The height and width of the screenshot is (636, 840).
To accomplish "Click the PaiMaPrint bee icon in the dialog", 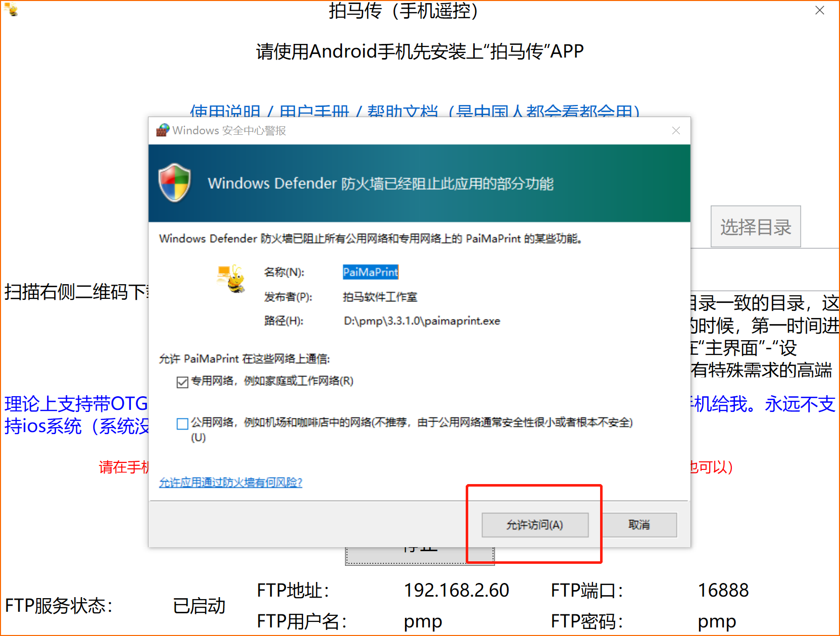I will 231,279.
